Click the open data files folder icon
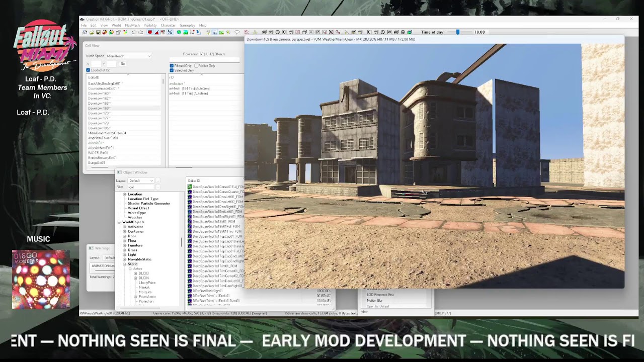Viewport: 644px width, 362px height. point(92,32)
